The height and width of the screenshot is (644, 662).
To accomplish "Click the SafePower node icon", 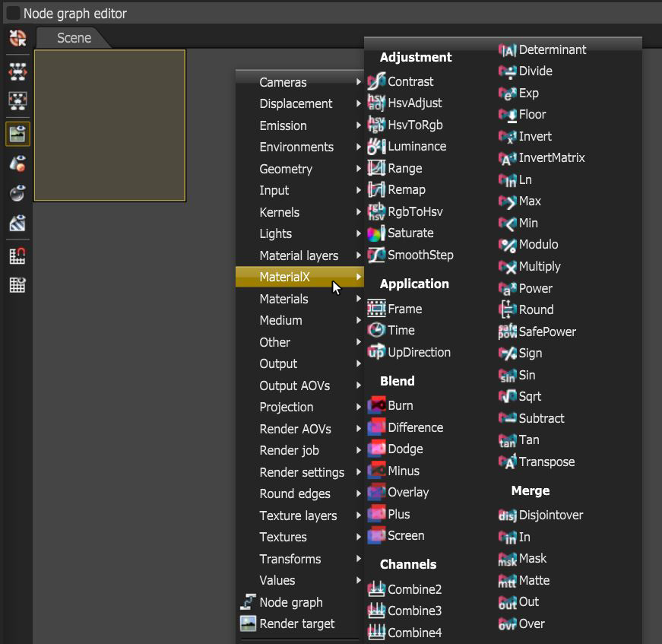I will pyautogui.click(x=508, y=332).
